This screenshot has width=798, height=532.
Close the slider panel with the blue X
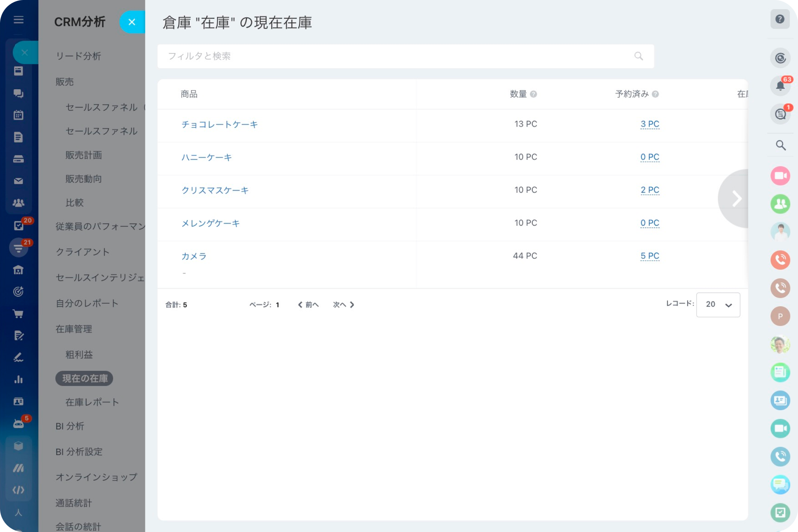click(132, 22)
